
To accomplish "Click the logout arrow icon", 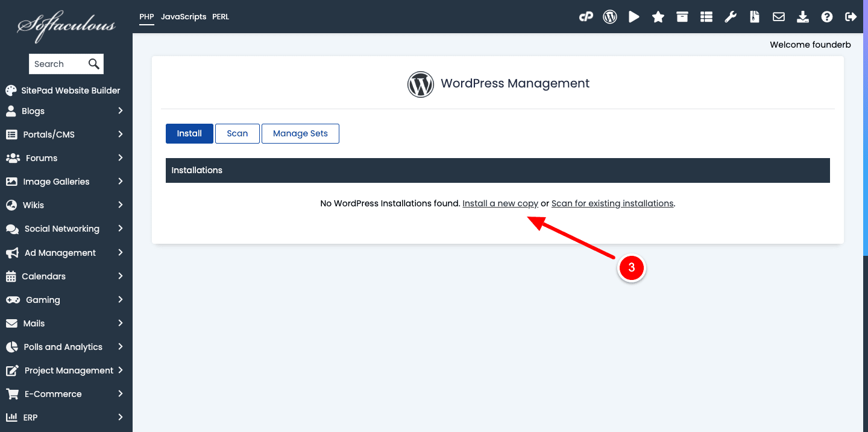I will (851, 17).
